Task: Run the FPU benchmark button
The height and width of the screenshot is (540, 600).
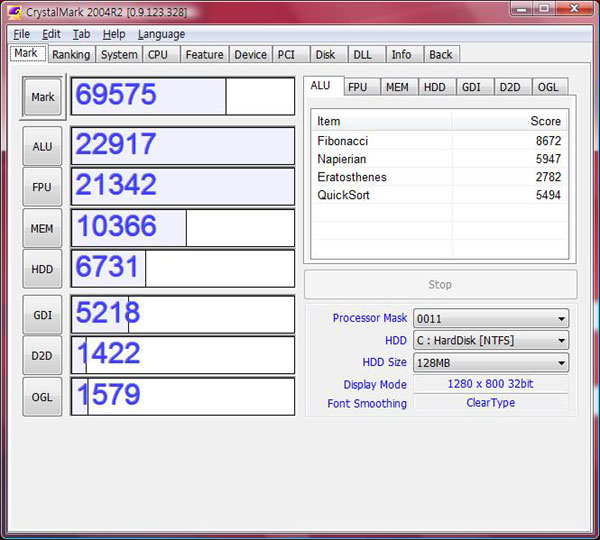Action: (42, 187)
